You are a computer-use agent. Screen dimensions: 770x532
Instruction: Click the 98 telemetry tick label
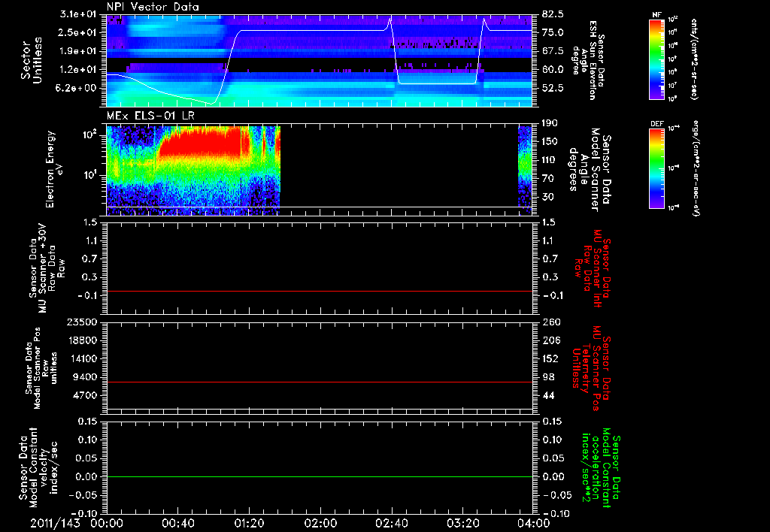[548, 377]
